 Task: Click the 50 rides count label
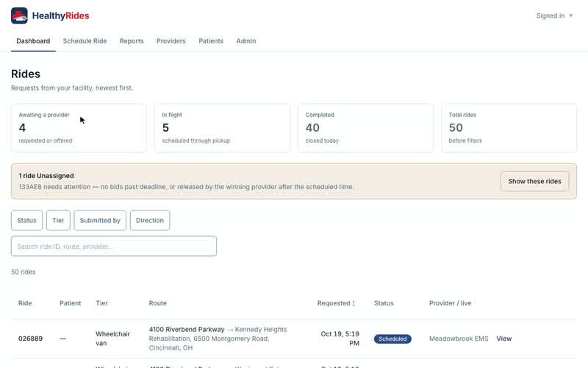point(24,272)
